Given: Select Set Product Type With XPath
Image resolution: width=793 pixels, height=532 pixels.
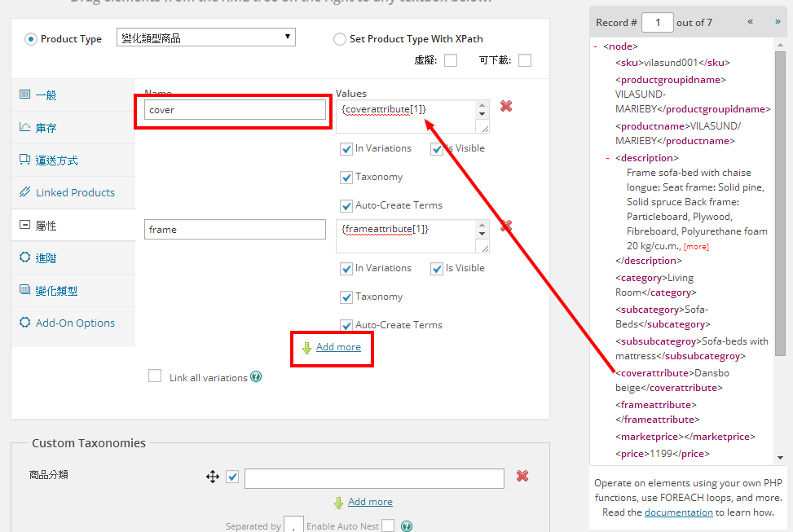Looking at the screenshot, I should pyautogui.click(x=340, y=39).
